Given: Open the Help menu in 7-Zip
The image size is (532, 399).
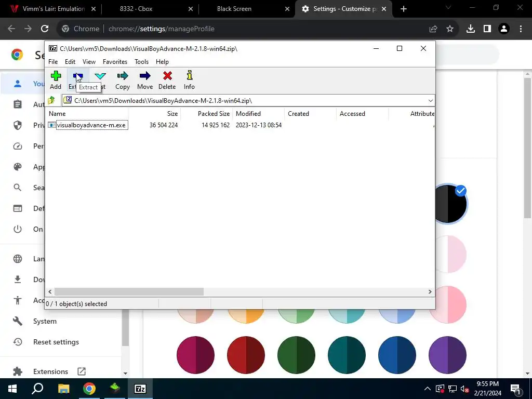Looking at the screenshot, I should (162, 62).
